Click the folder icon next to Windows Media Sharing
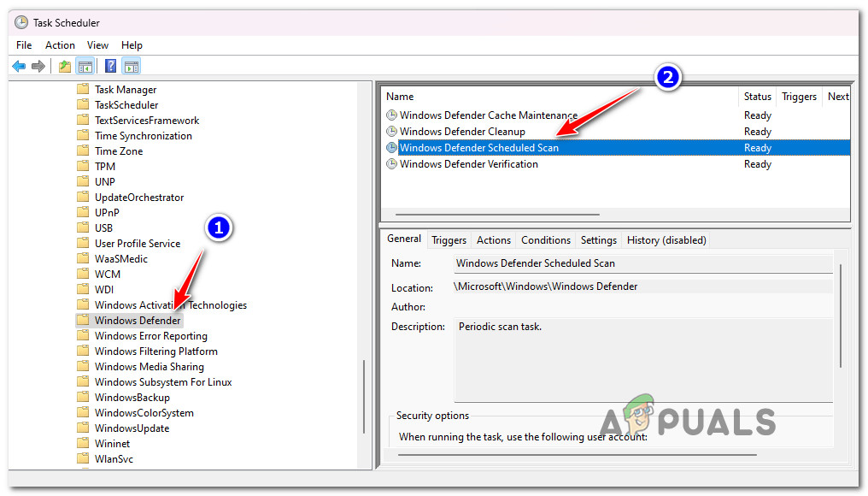 click(83, 366)
